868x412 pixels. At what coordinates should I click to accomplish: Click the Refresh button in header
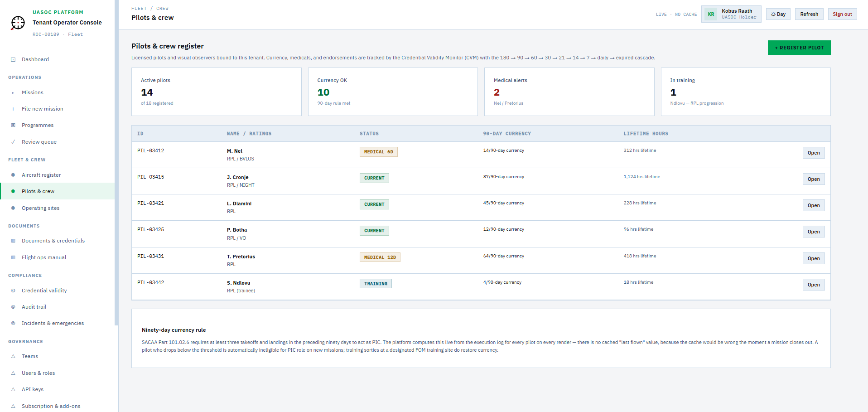tap(809, 14)
